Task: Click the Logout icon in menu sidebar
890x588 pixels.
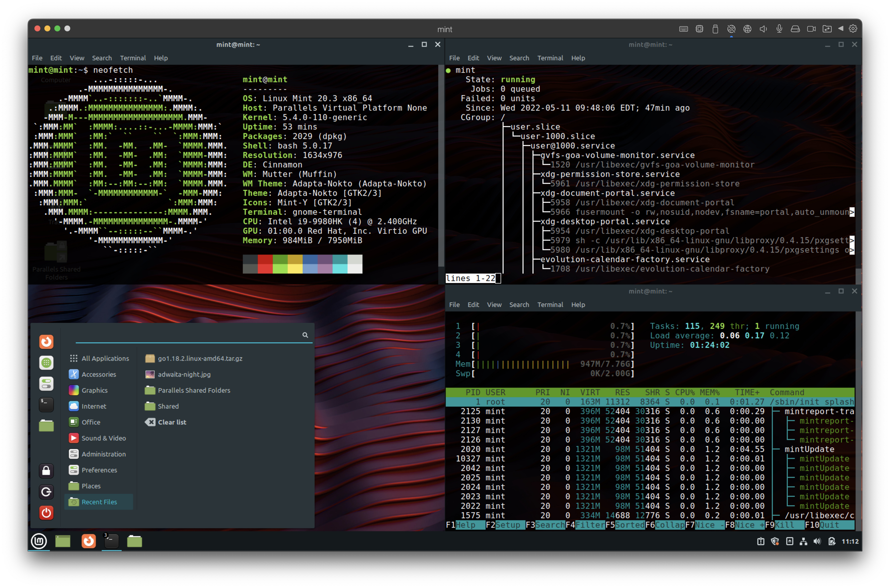Action: coord(47,492)
